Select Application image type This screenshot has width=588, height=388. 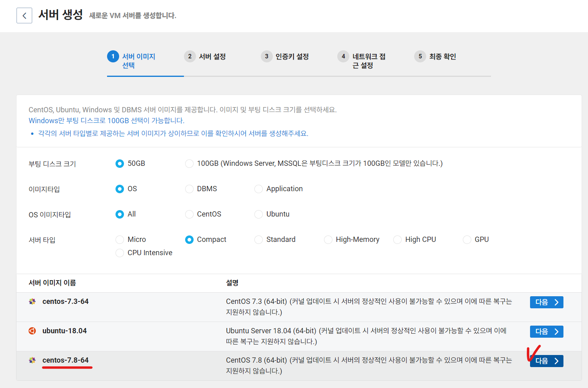(258, 189)
